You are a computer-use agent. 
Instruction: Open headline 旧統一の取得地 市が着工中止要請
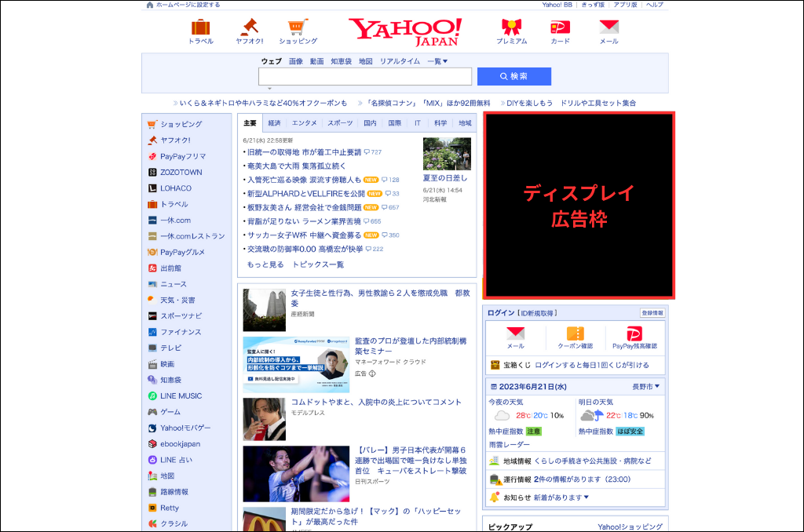pos(304,152)
